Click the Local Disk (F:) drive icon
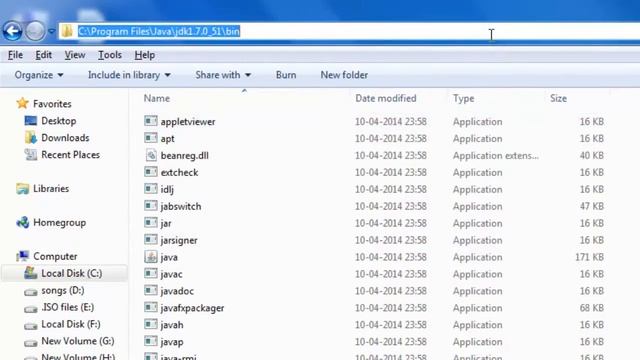This screenshot has width=640, height=360. (x=31, y=326)
